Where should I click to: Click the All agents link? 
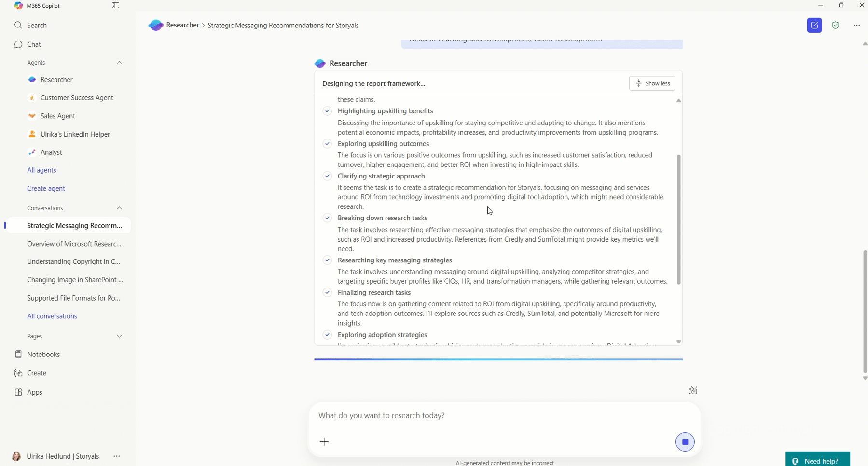point(41,170)
